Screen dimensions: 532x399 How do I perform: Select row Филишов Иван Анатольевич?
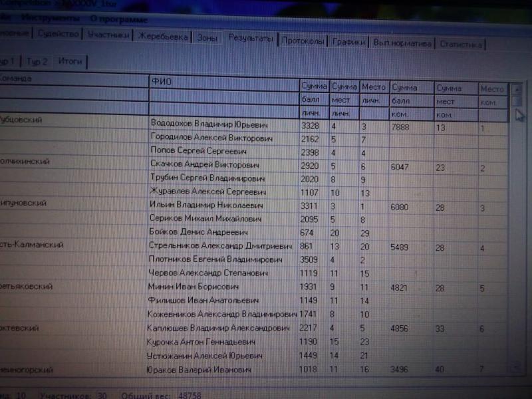point(203,301)
